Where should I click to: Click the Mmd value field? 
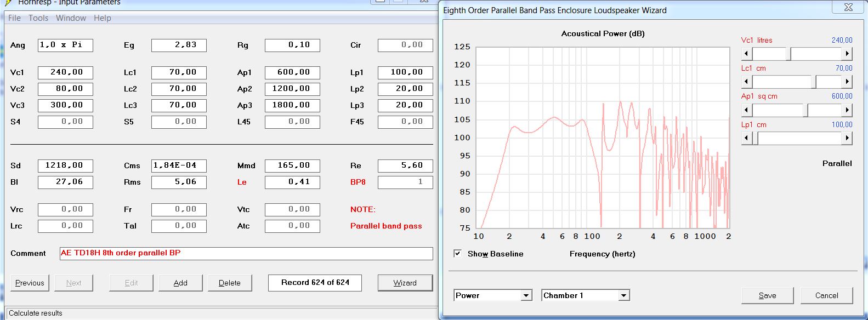point(292,165)
